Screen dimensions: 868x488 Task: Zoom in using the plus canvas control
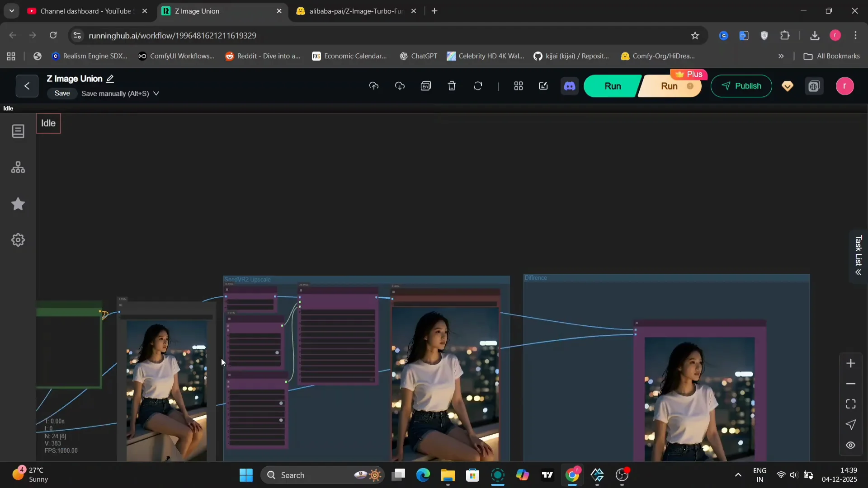[x=851, y=363]
